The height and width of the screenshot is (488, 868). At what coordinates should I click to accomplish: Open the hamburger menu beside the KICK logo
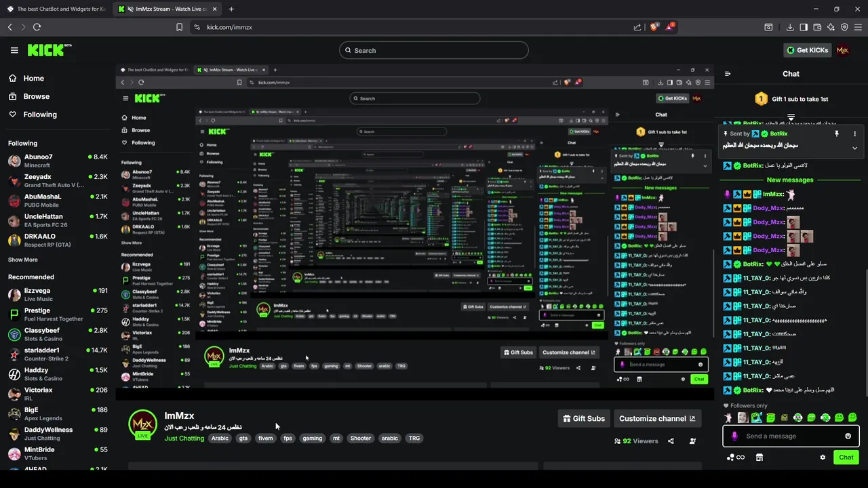pos(14,50)
